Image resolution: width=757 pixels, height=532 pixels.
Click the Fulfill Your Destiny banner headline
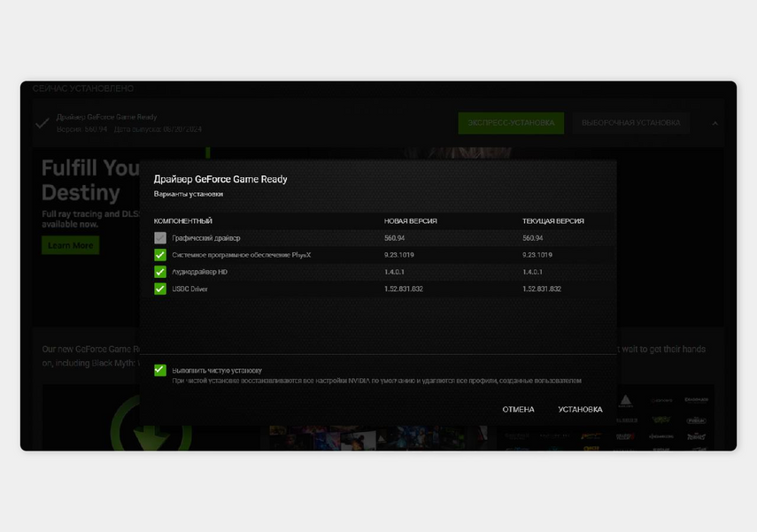click(x=90, y=180)
